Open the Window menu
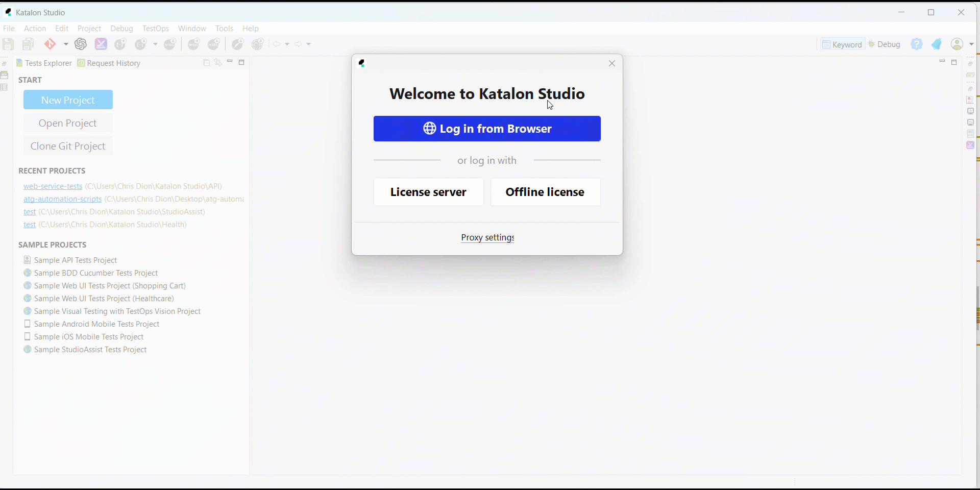This screenshot has height=490, width=980. point(192,28)
